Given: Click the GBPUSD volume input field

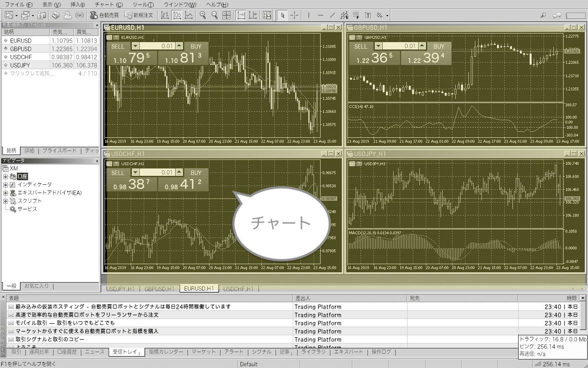Looking at the screenshot, I should point(400,46).
